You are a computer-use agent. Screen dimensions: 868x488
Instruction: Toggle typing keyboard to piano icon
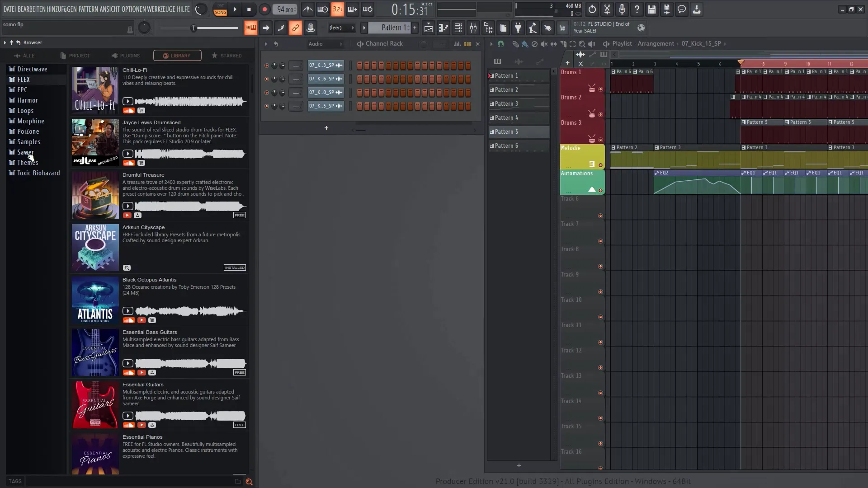[250, 28]
